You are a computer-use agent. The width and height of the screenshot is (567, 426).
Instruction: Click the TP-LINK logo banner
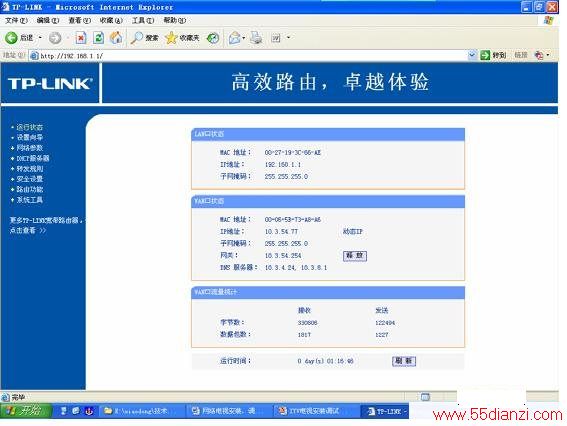click(50, 84)
